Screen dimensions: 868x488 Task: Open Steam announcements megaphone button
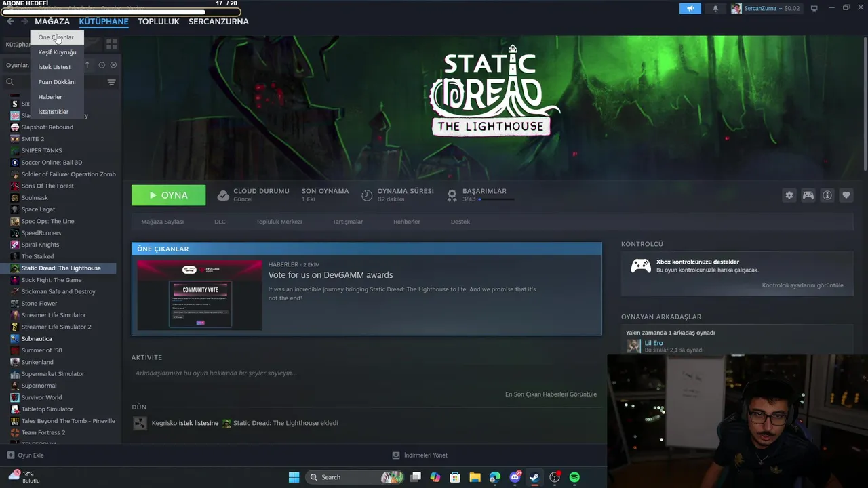690,9
